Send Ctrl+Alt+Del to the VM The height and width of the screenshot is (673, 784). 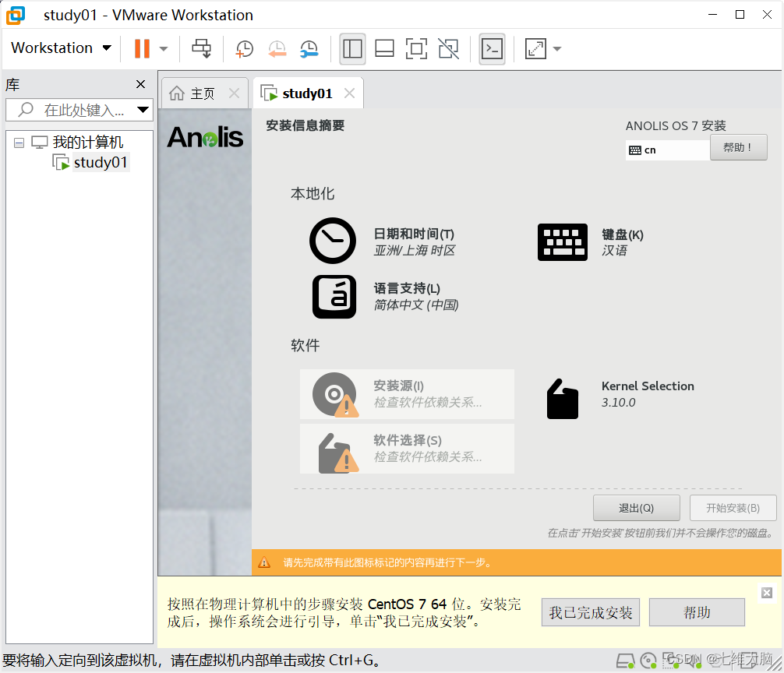[x=202, y=48]
